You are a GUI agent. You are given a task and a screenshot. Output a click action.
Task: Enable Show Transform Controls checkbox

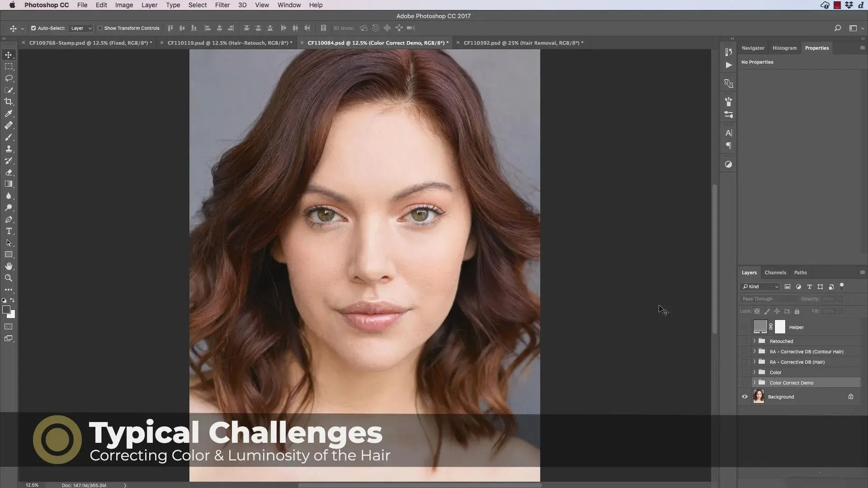click(100, 28)
